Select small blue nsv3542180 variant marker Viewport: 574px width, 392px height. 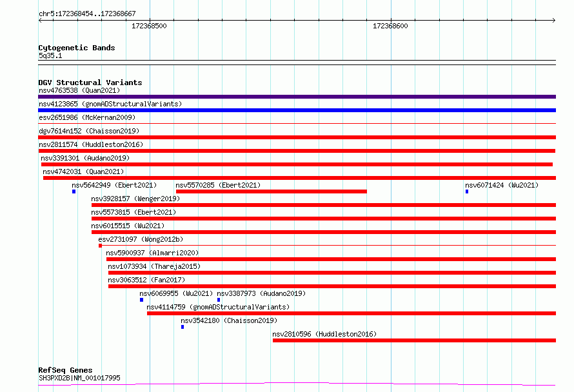pyautogui.click(x=183, y=327)
